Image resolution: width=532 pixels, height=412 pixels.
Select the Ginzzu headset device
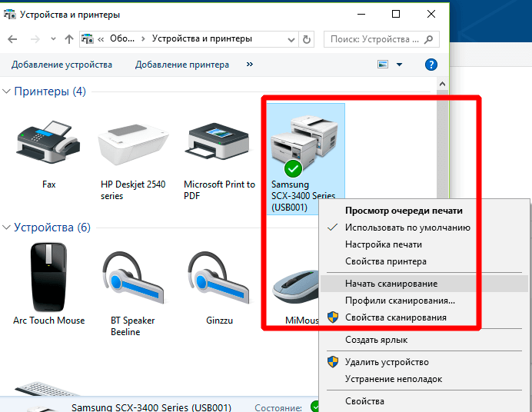click(x=218, y=277)
